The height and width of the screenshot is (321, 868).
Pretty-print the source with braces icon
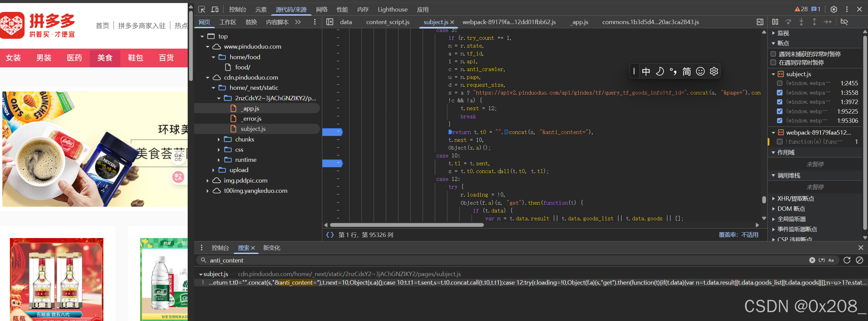tap(330, 235)
